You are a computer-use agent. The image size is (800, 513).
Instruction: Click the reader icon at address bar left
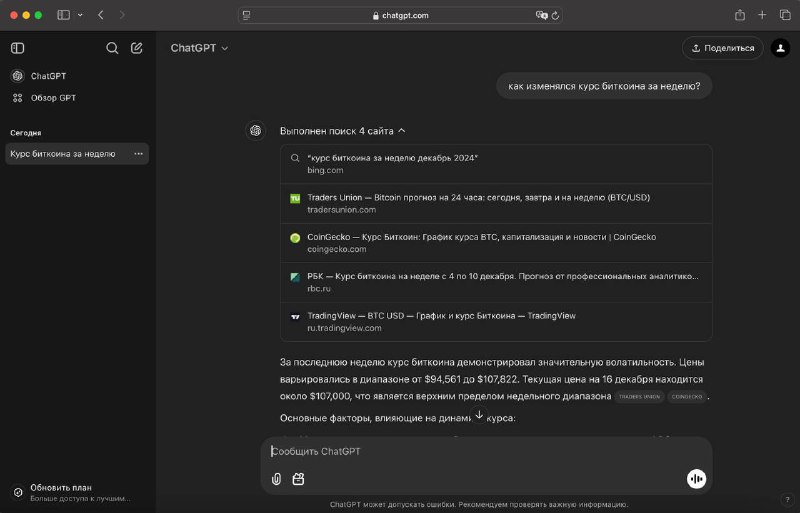pyautogui.click(x=246, y=15)
